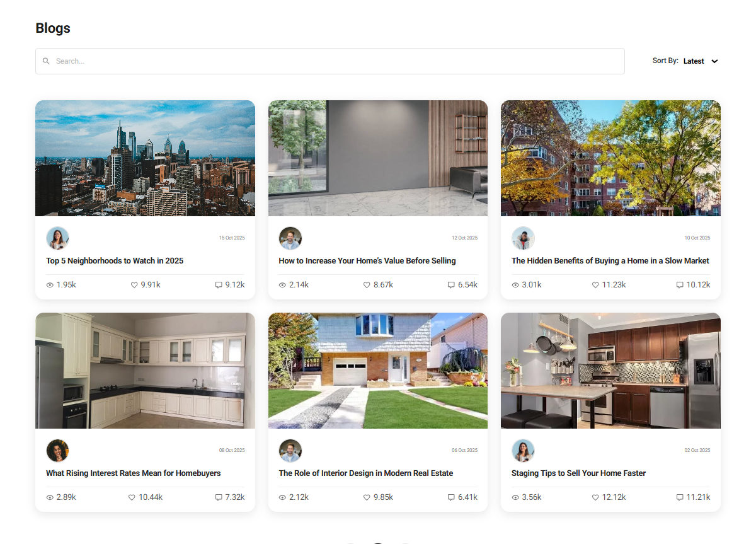Click views eye icon on Slow Market post
This screenshot has width=756, height=544.
(x=515, y=285)
